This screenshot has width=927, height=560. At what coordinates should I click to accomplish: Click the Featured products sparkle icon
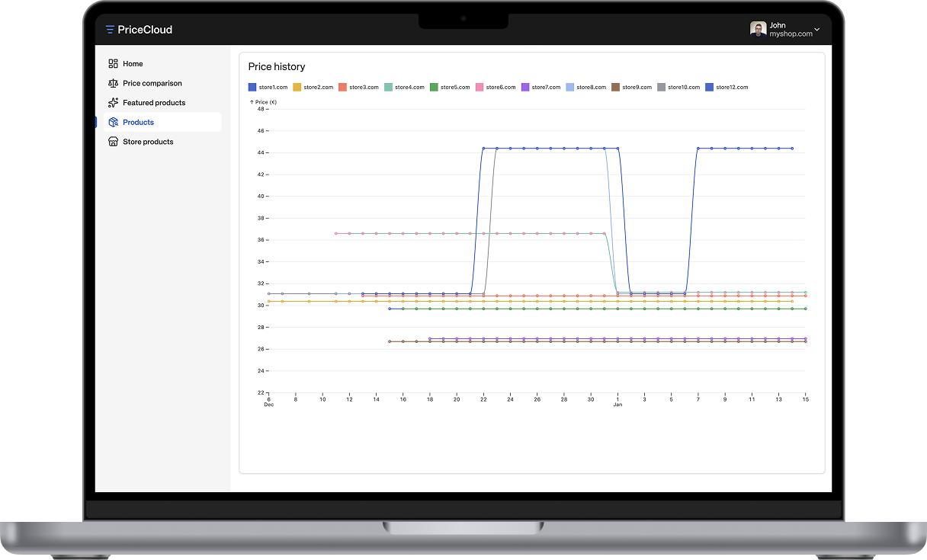(x=113, y=103)
